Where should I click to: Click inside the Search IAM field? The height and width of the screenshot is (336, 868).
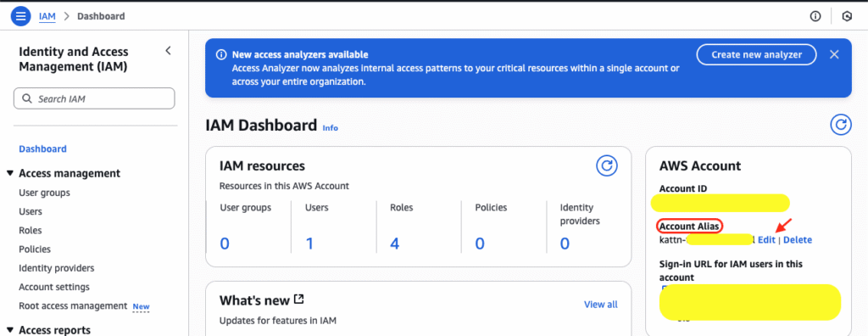click(x=94, y=98)
